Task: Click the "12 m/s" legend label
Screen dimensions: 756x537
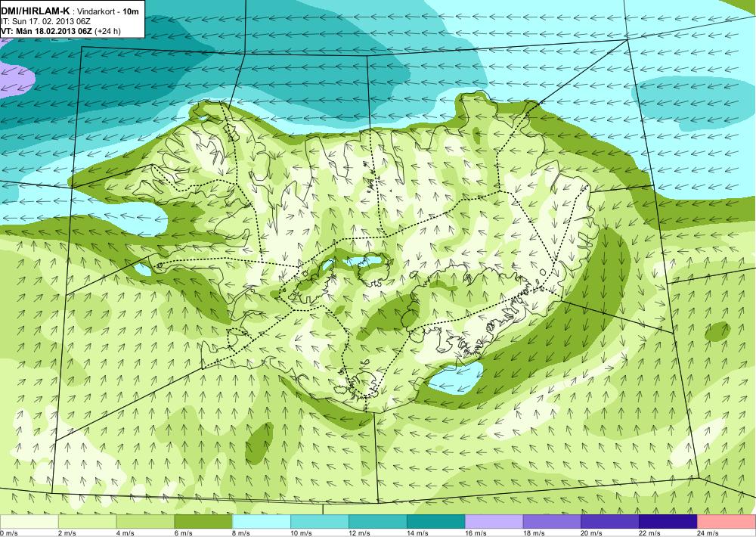Action: (x=360, y=533)
